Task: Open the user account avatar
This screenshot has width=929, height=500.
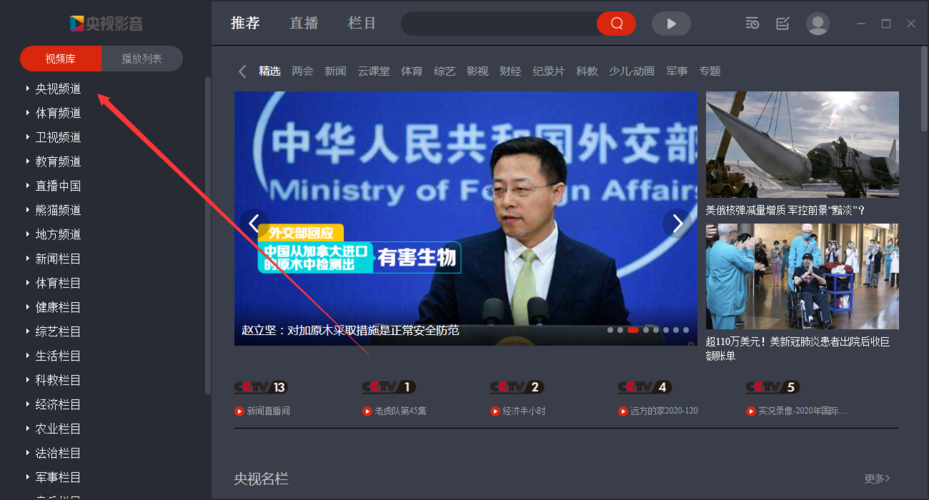Action: tap(817, 23)
